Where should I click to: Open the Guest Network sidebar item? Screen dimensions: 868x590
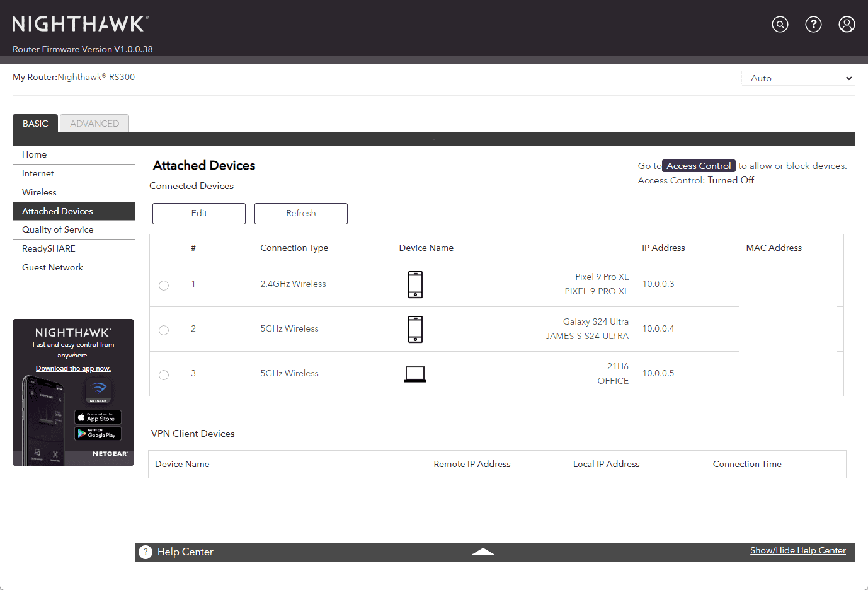pos(52,267)
